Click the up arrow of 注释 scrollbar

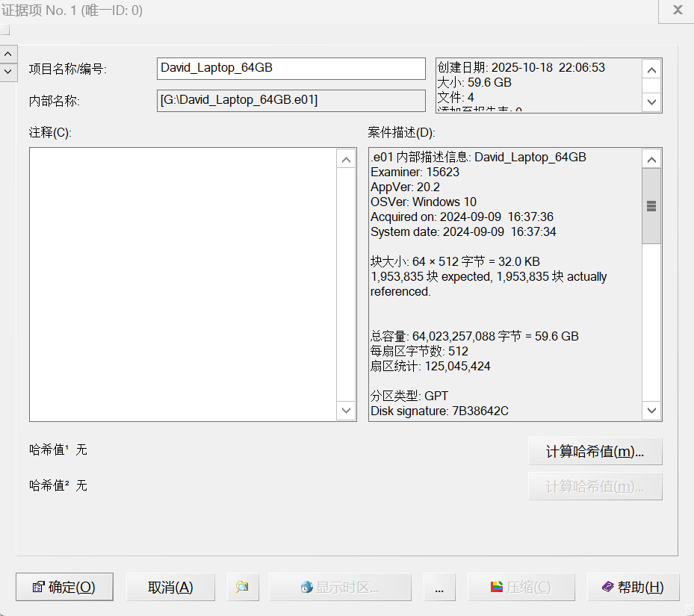tap(347, 159)
